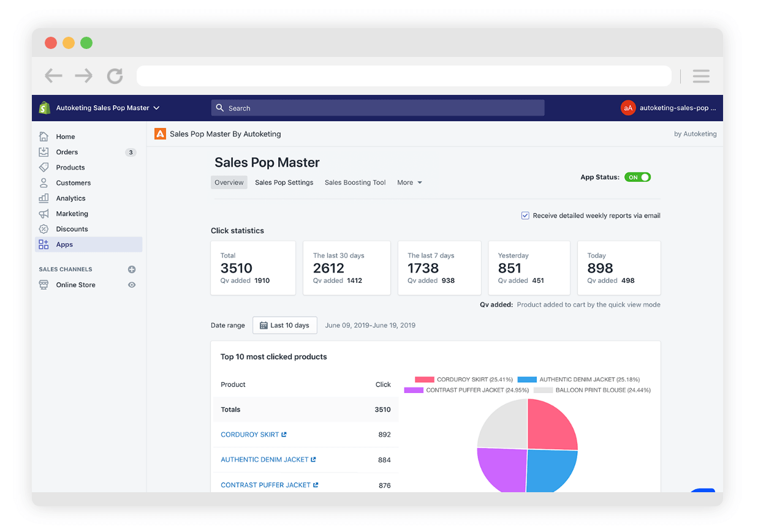Uncheck receive detailed weekly reports via email
This screenshot has height=532, width=758.
(525, 215)
